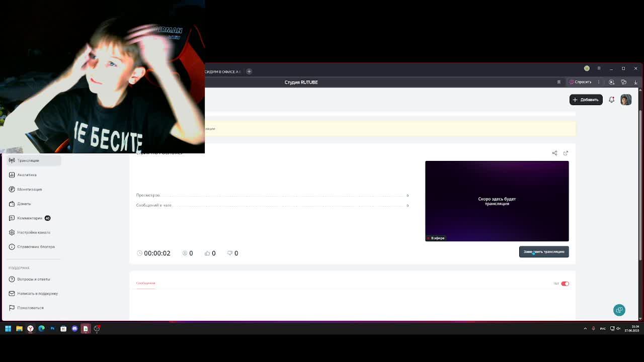Click the stream preview player
The height and width of the screenshot is (362, 644).
(497, 201)
